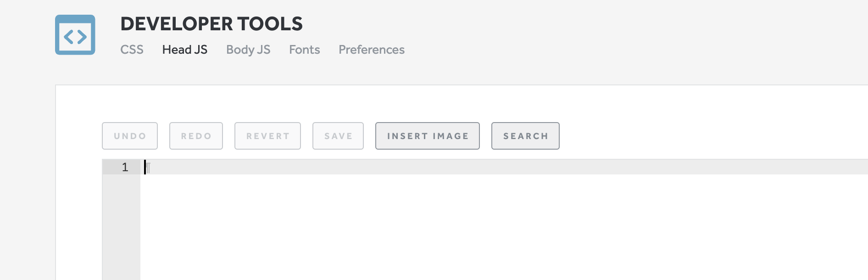868x280 pixels.
Task: Select the Insert Image button
Action: point(427,136)
